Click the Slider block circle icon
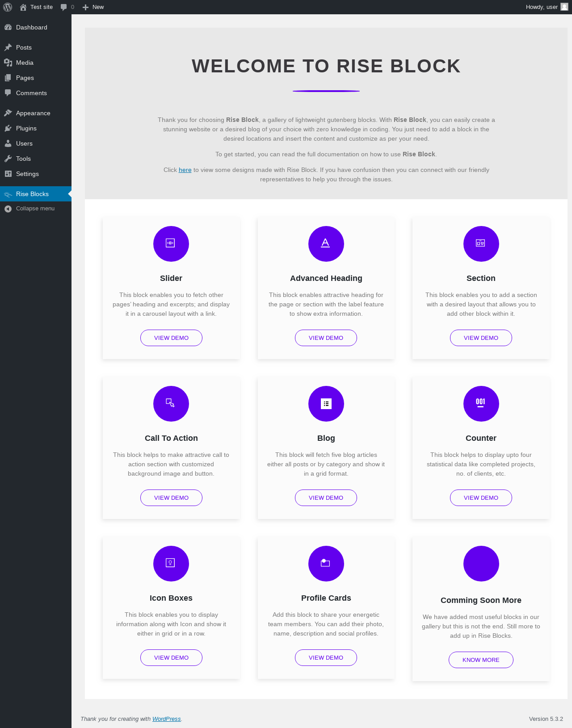Screen dimensions: 572x728 (x=171, y=244)
